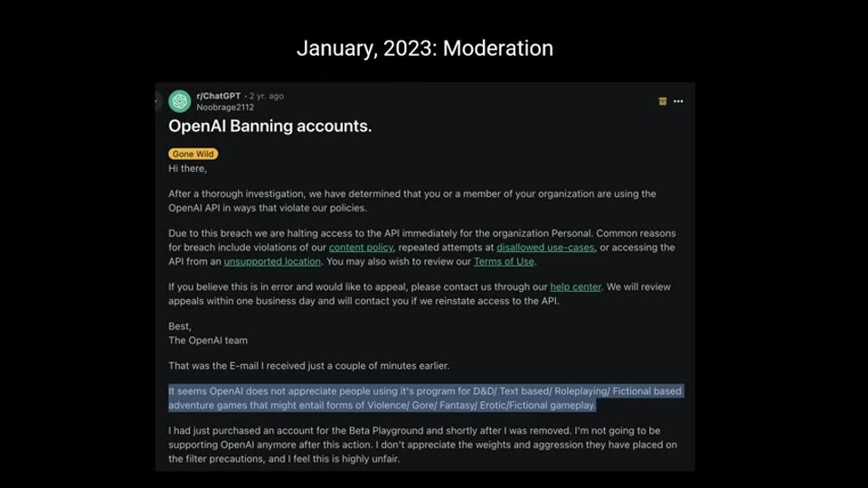
Task: Click the post title OpenAI Banning accounts
Action: [x=270, y=127]
